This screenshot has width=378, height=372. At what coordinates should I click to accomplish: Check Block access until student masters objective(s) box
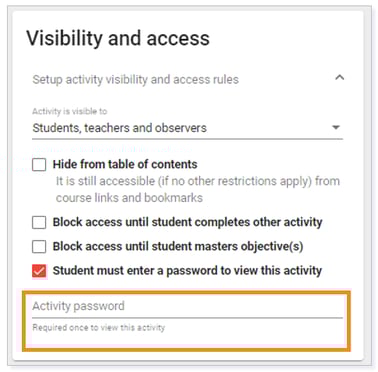click(39, 247)
